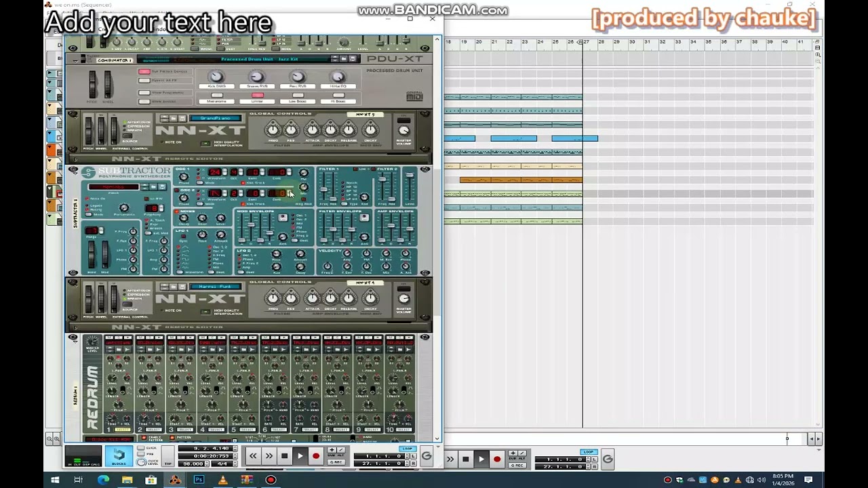Click the Subtractor LFO 1 Rate knob
868x488 pixels.
point(202,234)
